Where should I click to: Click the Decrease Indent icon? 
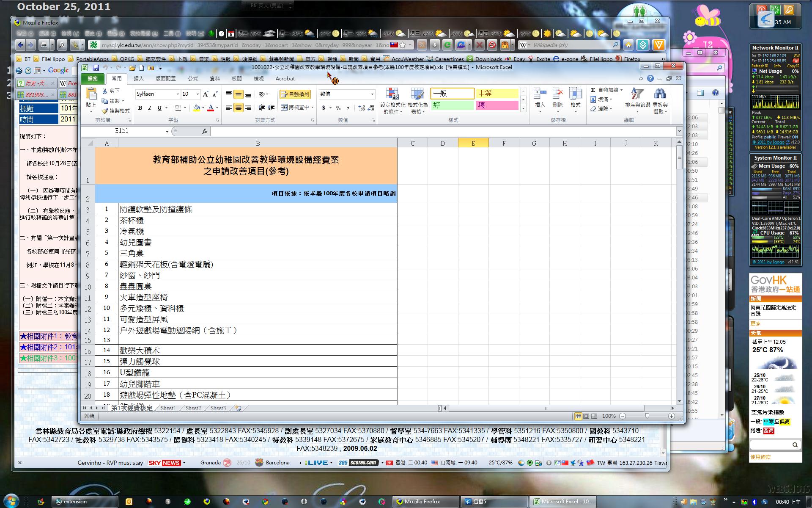click(262, 108)
